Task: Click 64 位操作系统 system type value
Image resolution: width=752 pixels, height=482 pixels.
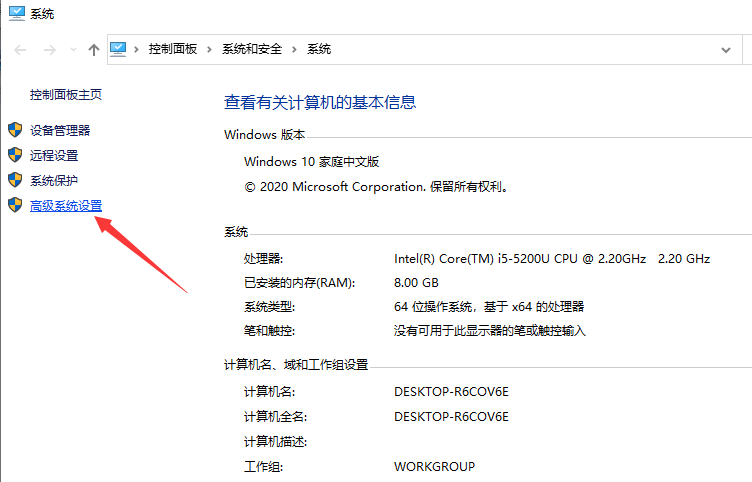Action: [x=489, y=307]
